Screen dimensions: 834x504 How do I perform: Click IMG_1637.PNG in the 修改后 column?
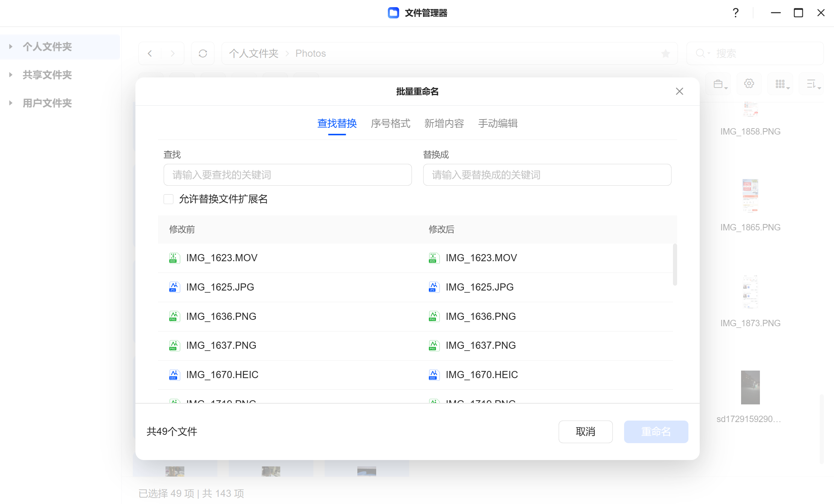tap(481, 345)
